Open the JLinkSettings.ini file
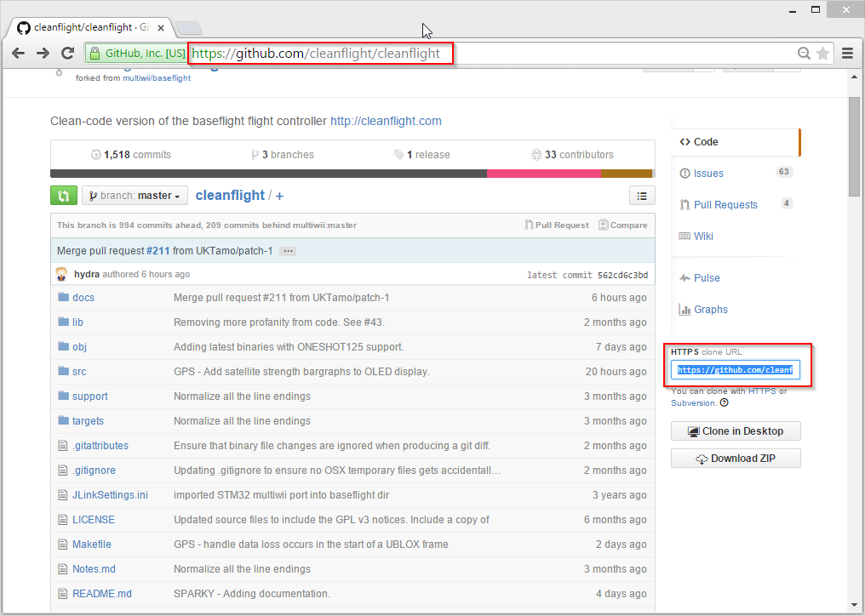Viewport: 865px width, 616px height. (110, 494)
